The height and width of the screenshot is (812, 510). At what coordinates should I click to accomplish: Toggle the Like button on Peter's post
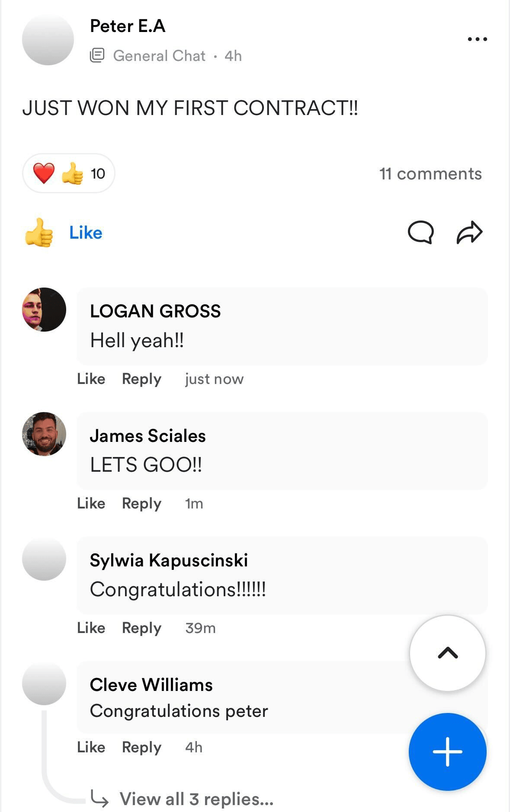pos(64,233)
